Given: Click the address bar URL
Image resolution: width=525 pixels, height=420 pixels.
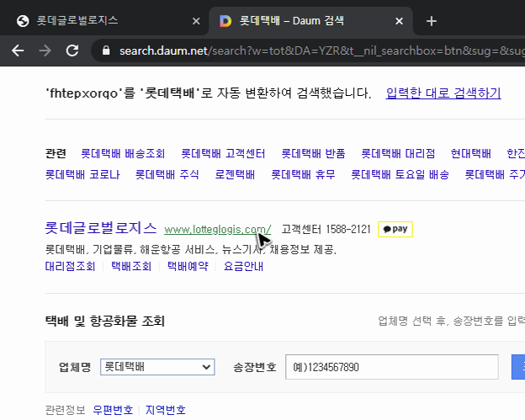Looking at the screenshot, I should [321, 51].
